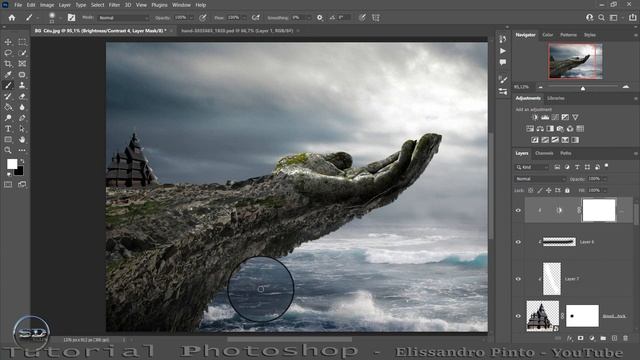This screenshot has height=360, width=640.
Task: Select the Rectangular Marquee tool
Action: [22, 42]
